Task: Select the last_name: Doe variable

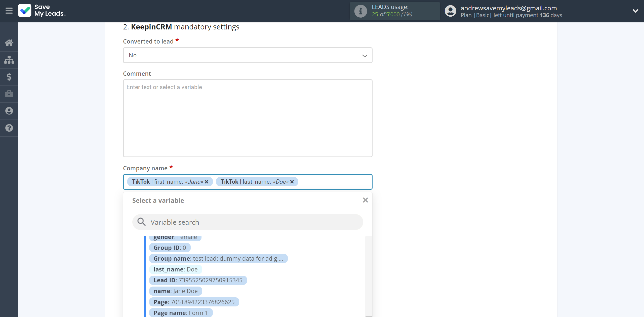Action: click(x=176, y=269)
